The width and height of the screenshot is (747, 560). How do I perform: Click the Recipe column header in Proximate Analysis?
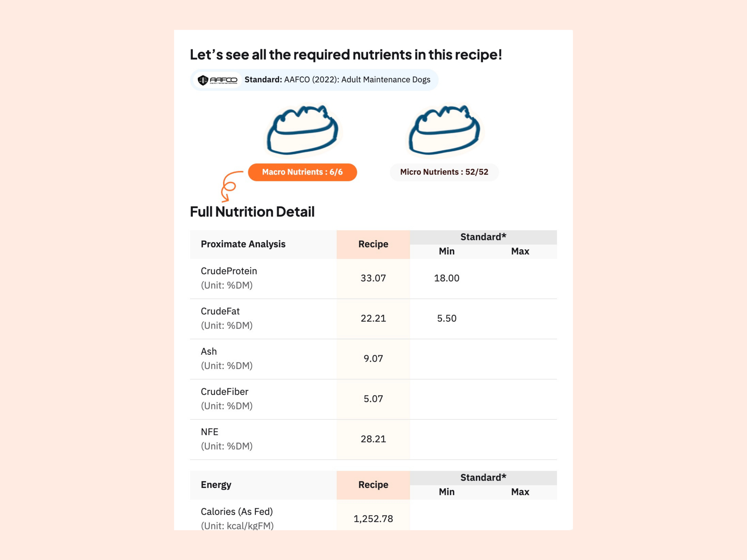(373, 244)
